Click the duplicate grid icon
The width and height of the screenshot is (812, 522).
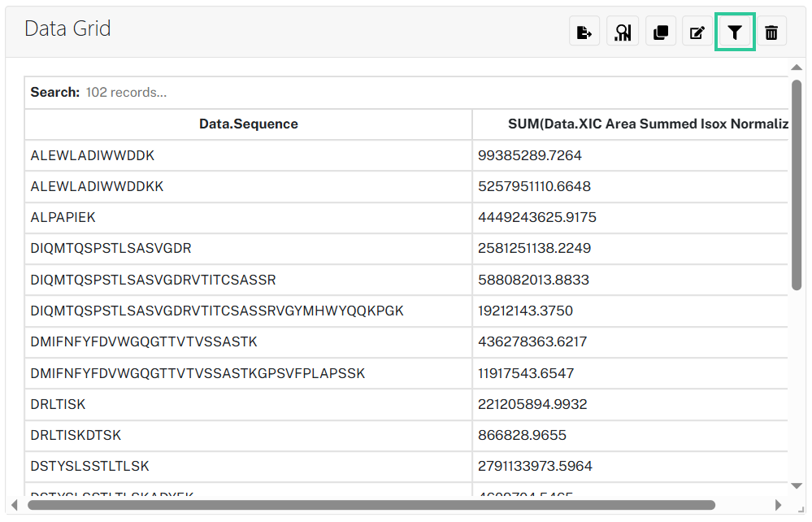pos(661,32)
